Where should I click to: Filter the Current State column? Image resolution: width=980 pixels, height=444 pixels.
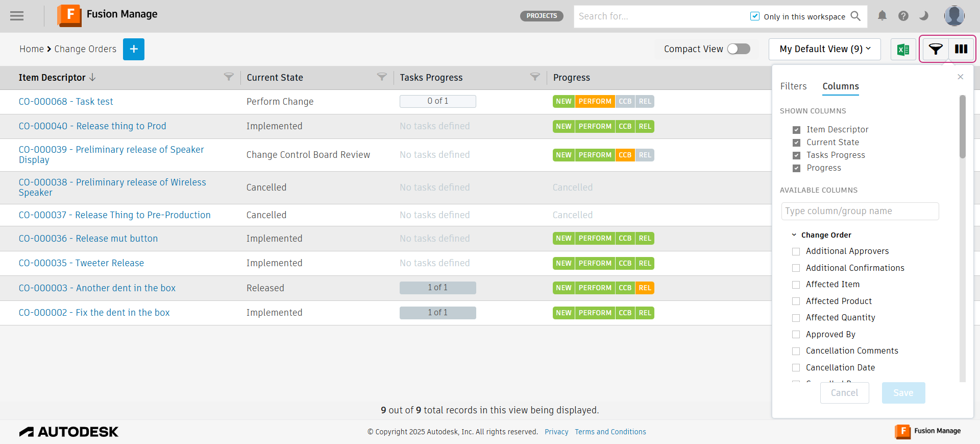coord(382,77)
